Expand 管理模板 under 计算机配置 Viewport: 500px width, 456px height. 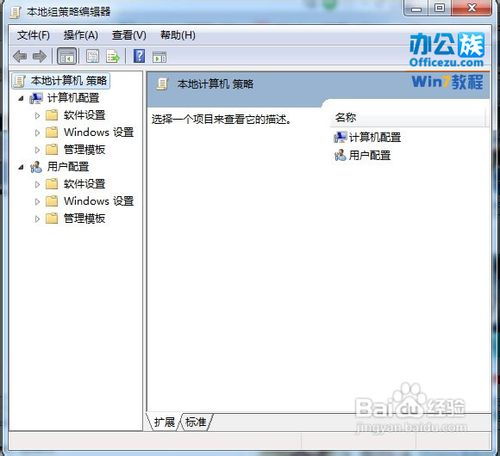point(37,150)
